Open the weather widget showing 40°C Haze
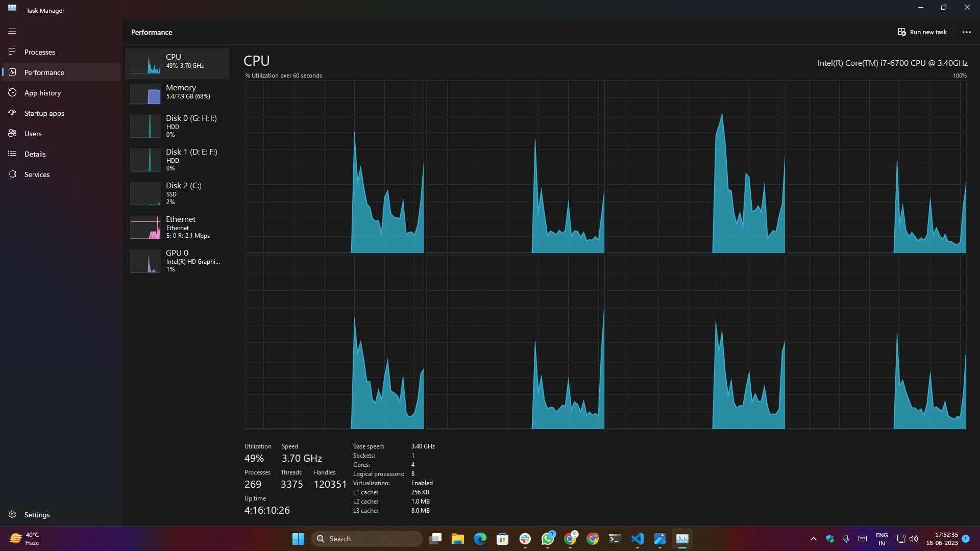This screenshot has height=551, width=980. pos(24,539)
